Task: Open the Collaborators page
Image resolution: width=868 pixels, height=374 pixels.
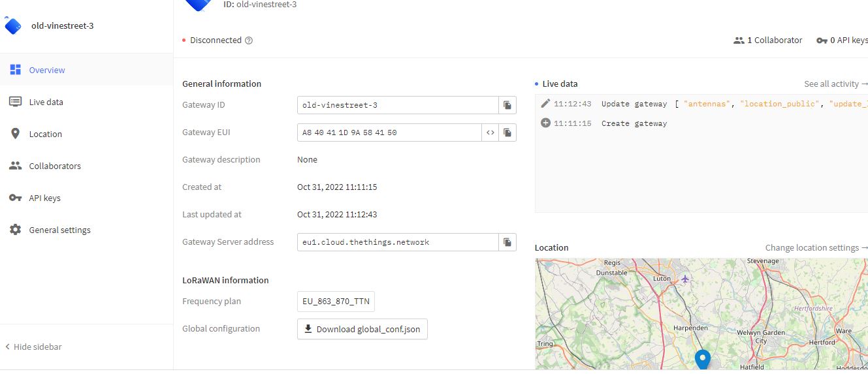Action: coord(55,166)
